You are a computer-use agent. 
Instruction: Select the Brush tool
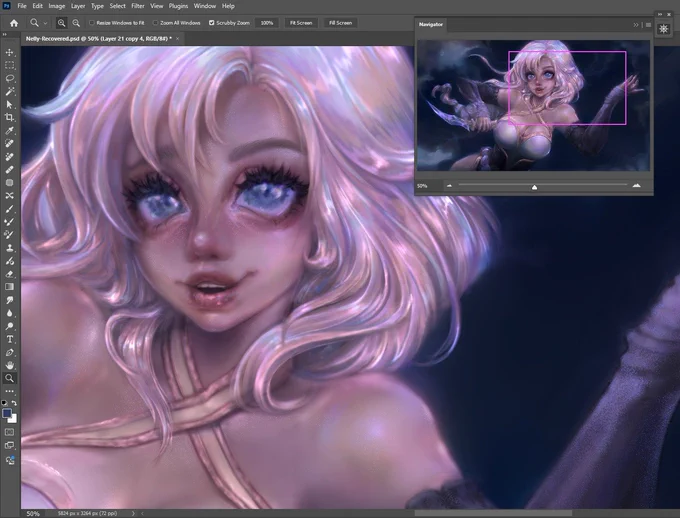10,209
